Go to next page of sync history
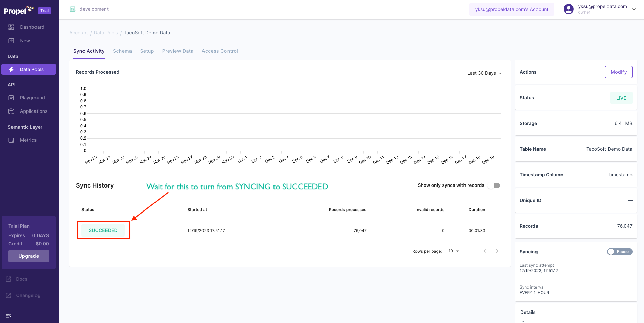This screenshot has width=644, height=323. pos(497,251)
